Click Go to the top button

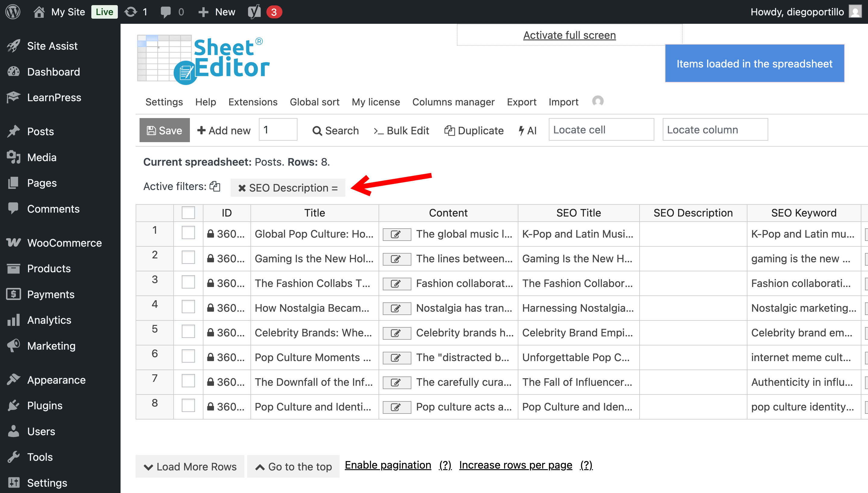(x=293, y=466)
